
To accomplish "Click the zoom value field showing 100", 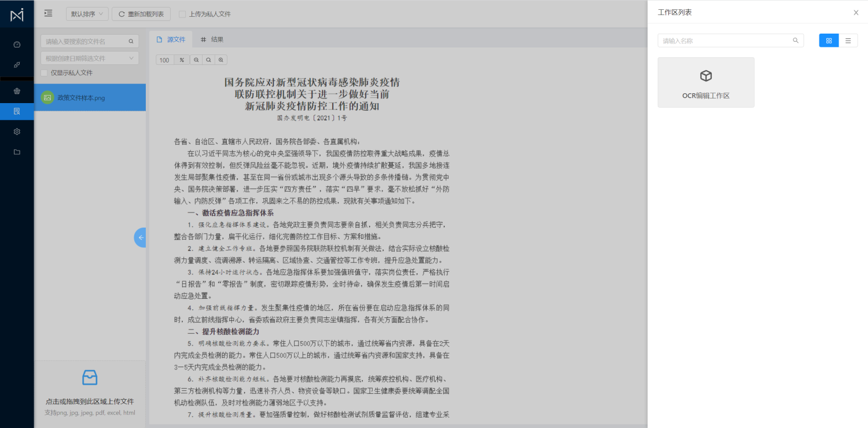I will pyautogui.click(x=165, y=60).
